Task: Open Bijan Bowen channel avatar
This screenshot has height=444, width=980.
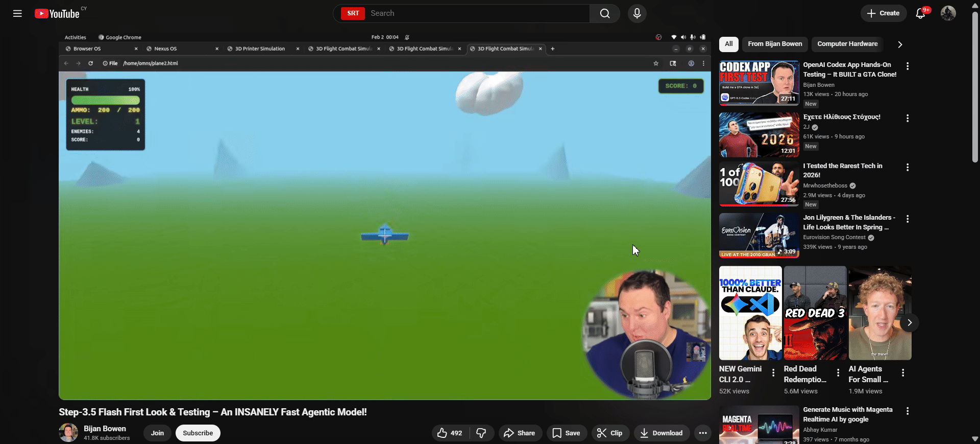Action: pos(68,433)
